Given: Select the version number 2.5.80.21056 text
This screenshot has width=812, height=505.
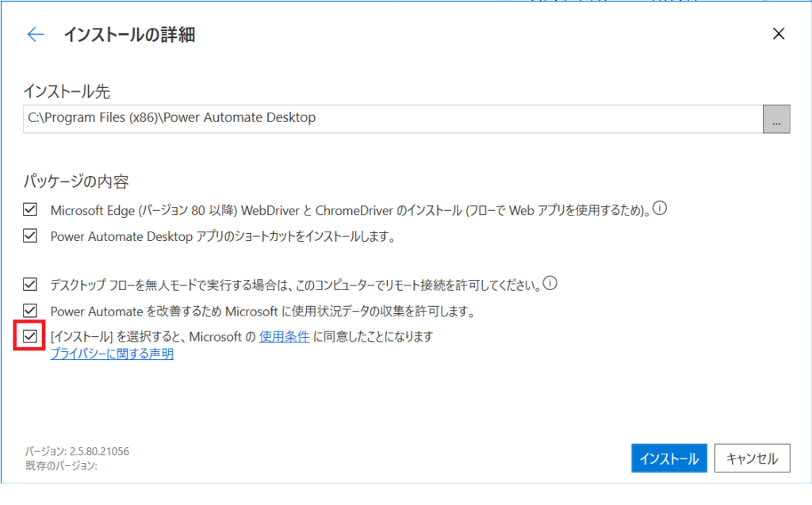Looking at the screenshot, I should (x=99, y=451).
